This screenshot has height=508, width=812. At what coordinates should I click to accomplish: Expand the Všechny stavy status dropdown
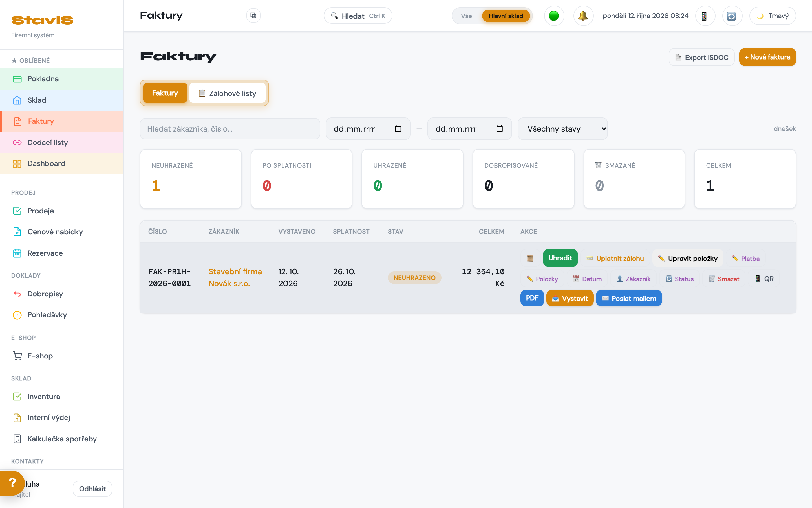point(563,129)
